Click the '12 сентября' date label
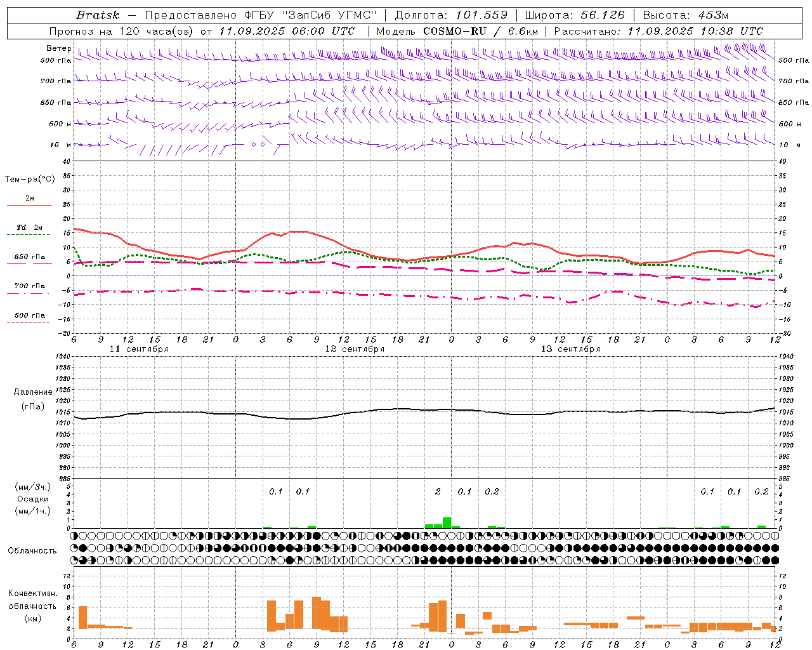The image size is (812, 650). pos(355,349)
